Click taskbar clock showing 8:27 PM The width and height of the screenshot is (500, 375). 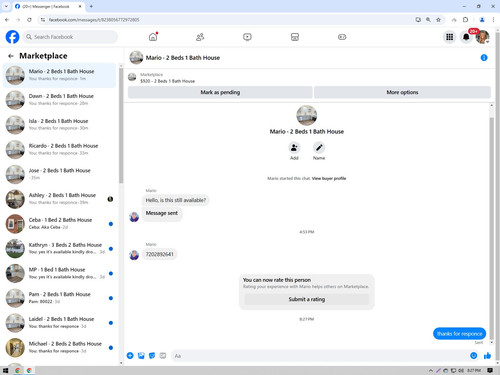point(474,370)
